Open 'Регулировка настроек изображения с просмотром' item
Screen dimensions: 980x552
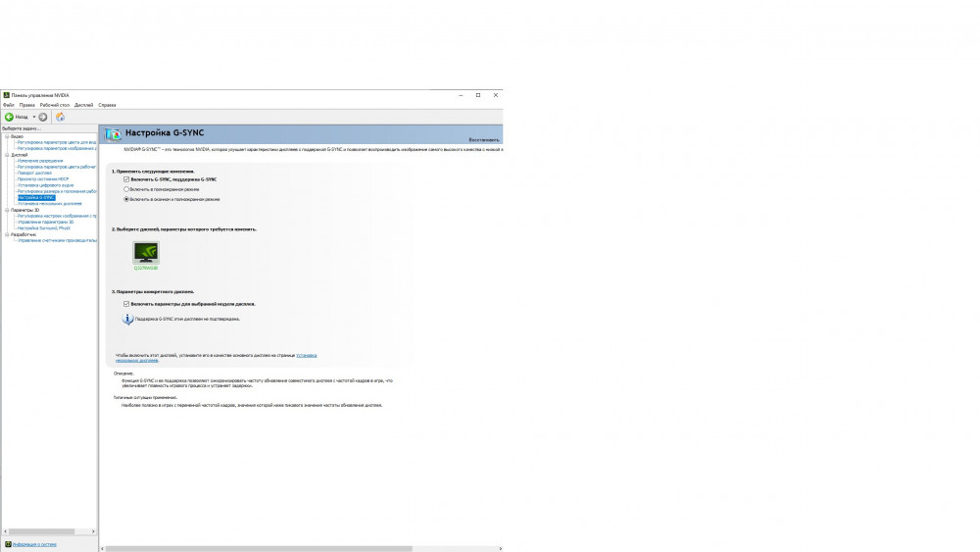click(x=57, y=217)
